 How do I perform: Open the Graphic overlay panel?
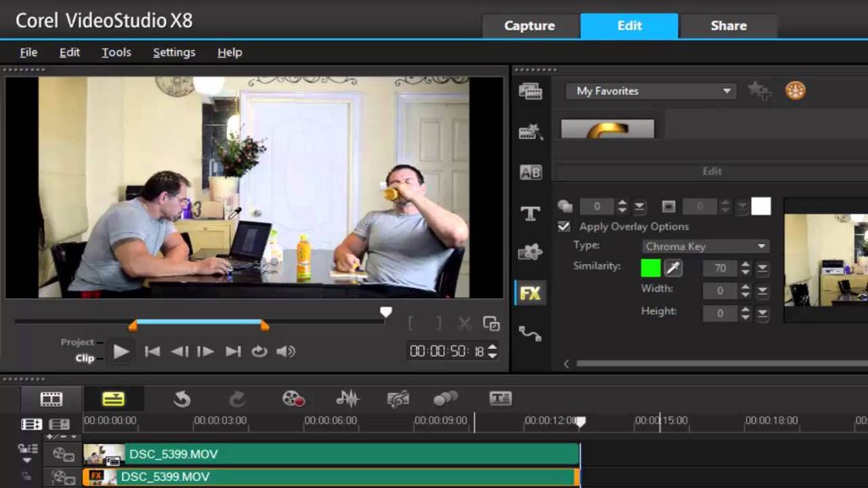click(x=531, y=252)
